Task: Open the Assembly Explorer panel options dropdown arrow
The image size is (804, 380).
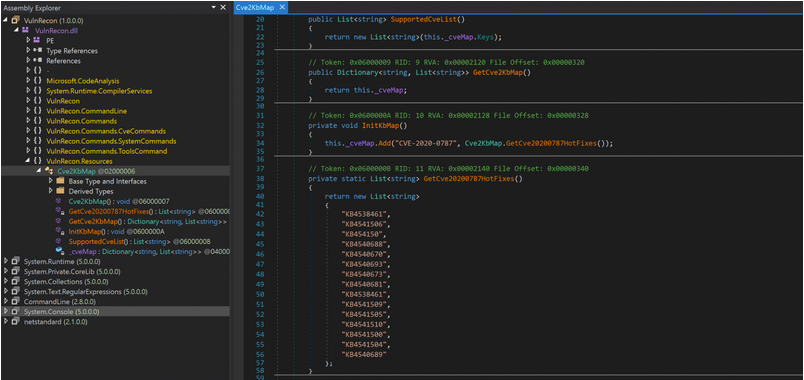Action: pyautogui.click(x=214, y=8)
